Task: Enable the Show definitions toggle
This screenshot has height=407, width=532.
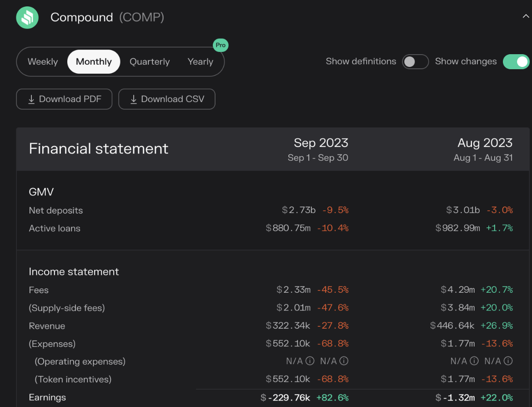Action: [415, 61]
